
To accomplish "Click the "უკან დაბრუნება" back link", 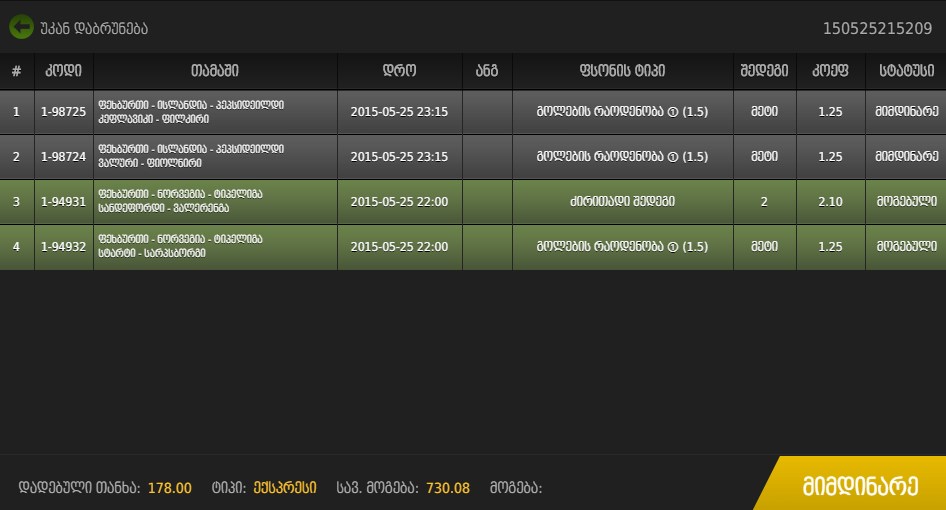I will 94,28.
